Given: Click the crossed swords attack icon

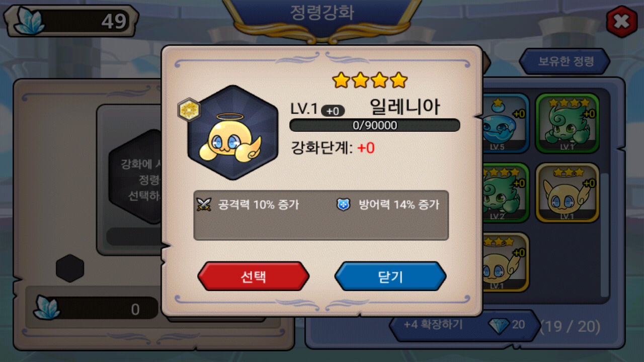Looking at the screenshot, I should tap(204, 204).
